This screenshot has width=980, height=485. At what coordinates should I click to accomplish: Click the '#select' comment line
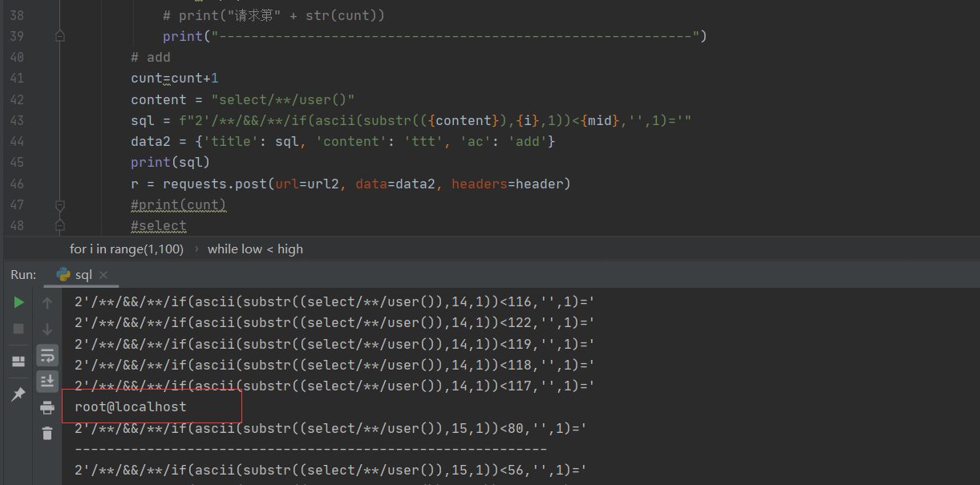point(159,226)
